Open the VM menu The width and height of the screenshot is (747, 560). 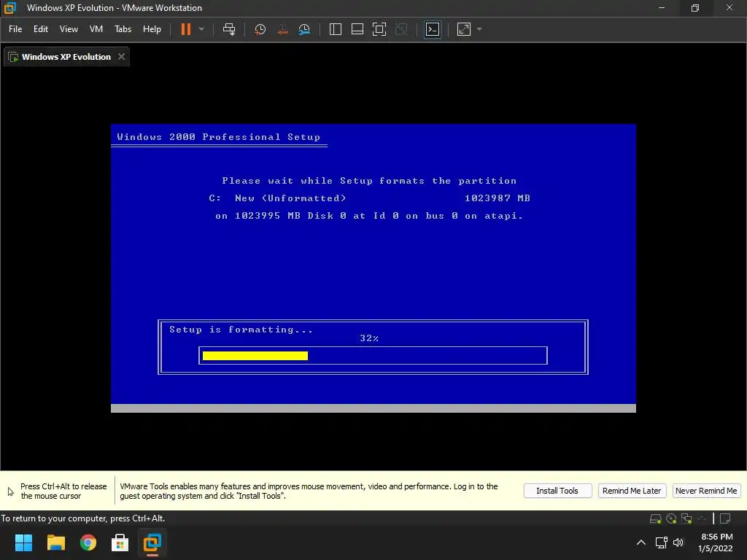tap(96, 29)
